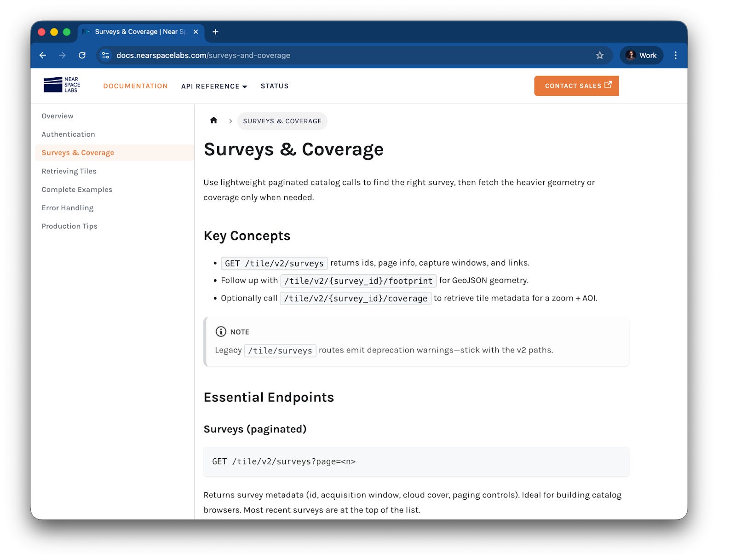Open Retrieving Tiles in the sidebar
Image resolution: width=736 pixels, height=560 pixels.
pyautogui.click(x=69, y=171)
